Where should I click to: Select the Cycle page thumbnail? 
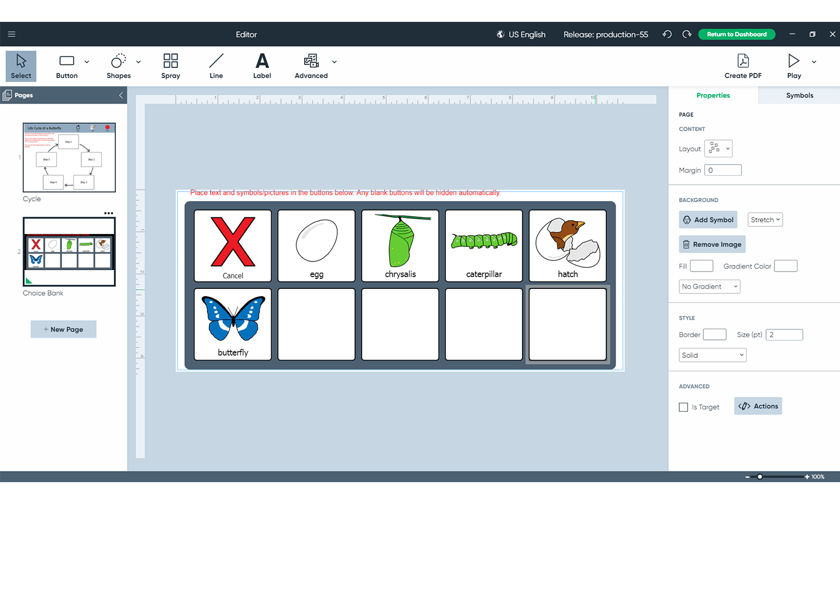coord(69,157)
